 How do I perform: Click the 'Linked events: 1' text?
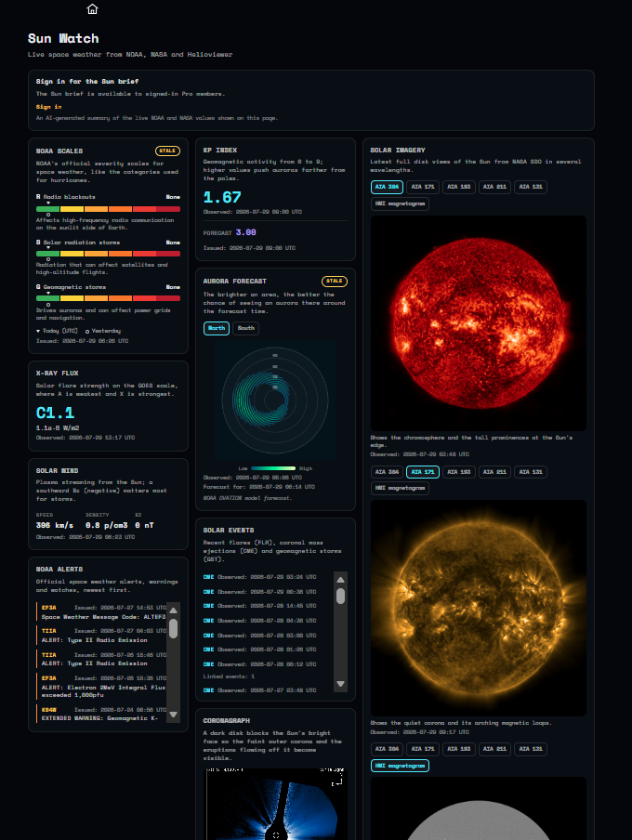click(x=229, y=676)
